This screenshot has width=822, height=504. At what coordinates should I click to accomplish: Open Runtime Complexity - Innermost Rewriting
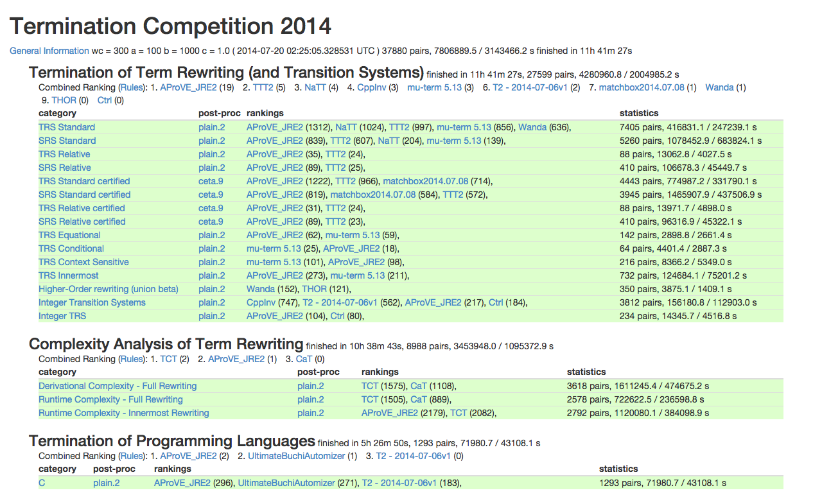tap(124, 413)
